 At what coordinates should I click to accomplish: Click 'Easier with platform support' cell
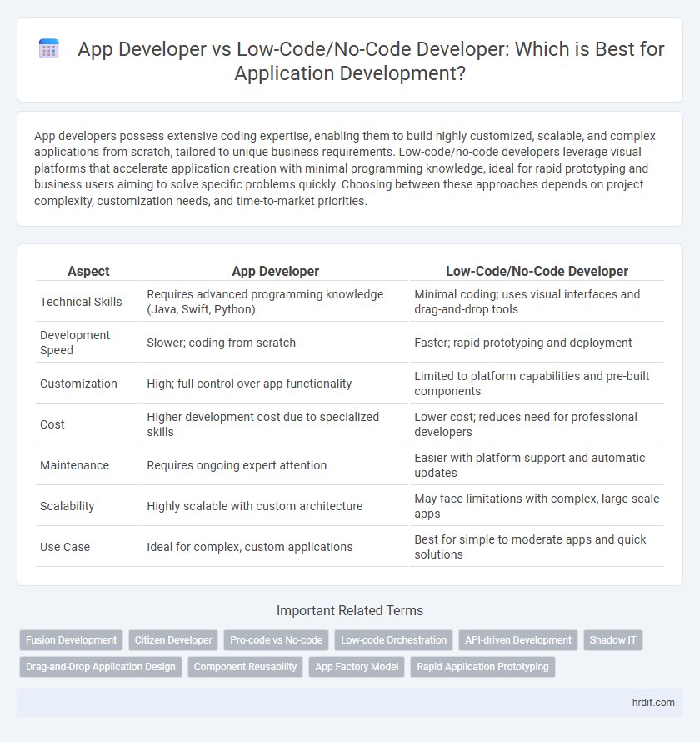click(537, 464)
